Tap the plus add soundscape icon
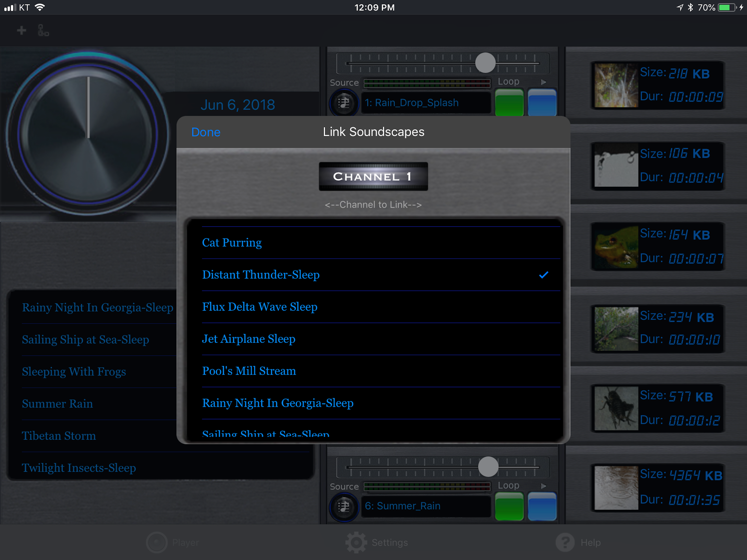747x560 pixels. pyautogui.click(x=21, y=31)
